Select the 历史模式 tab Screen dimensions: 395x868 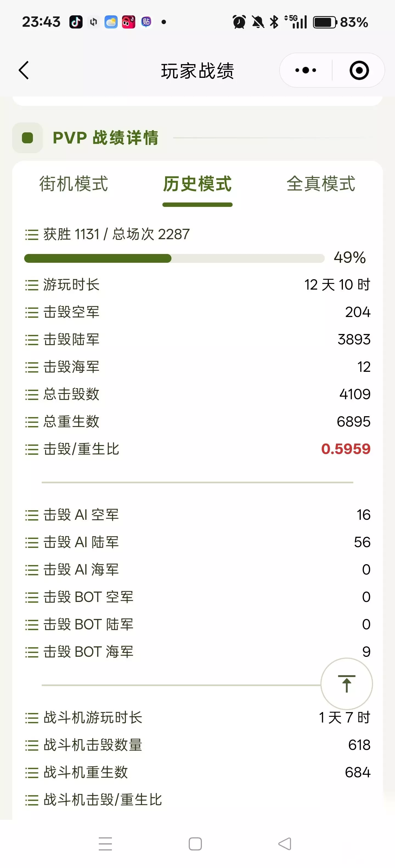point(197,184)
